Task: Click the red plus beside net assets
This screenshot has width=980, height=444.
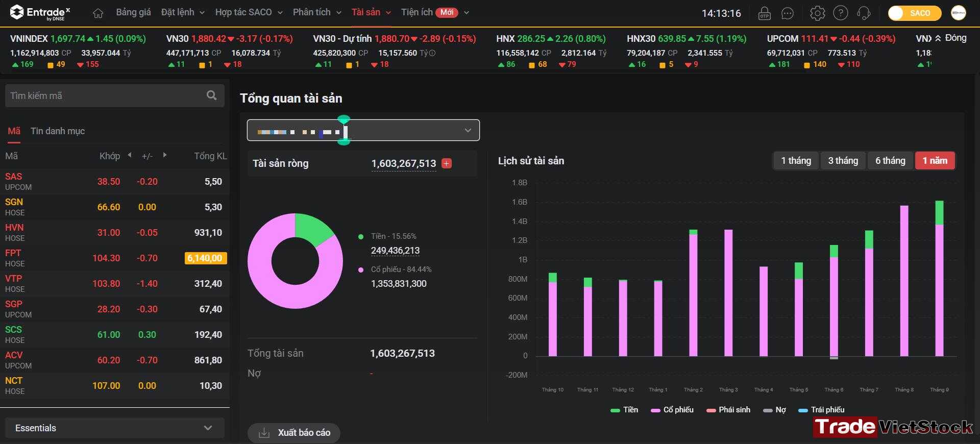Action: pos(447,163)
